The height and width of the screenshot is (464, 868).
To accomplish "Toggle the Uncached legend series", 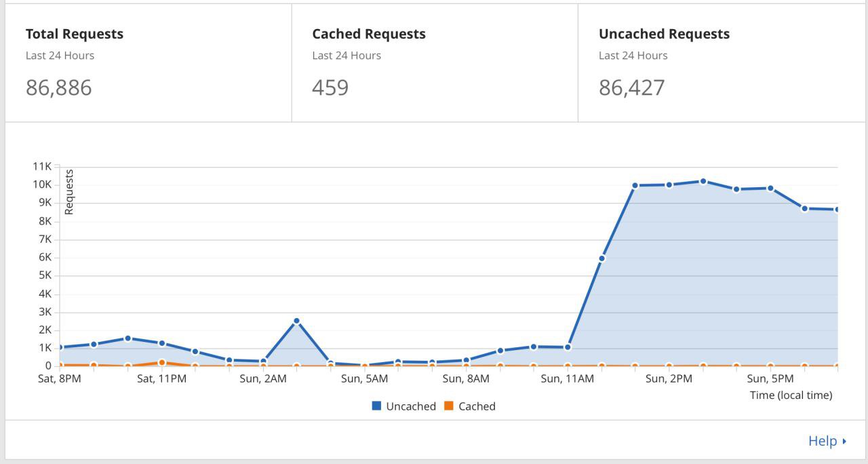I will coord(403,406).
